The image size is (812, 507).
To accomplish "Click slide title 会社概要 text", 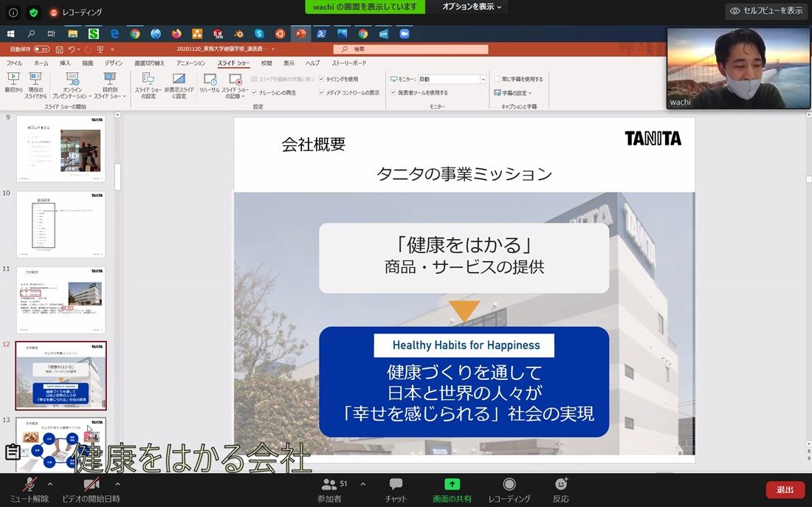I will click(x=313, y=145).
